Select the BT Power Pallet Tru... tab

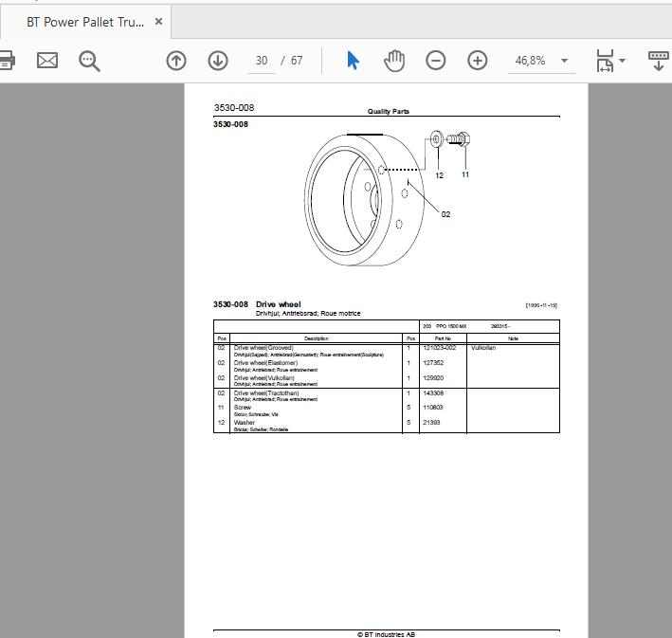85,22
